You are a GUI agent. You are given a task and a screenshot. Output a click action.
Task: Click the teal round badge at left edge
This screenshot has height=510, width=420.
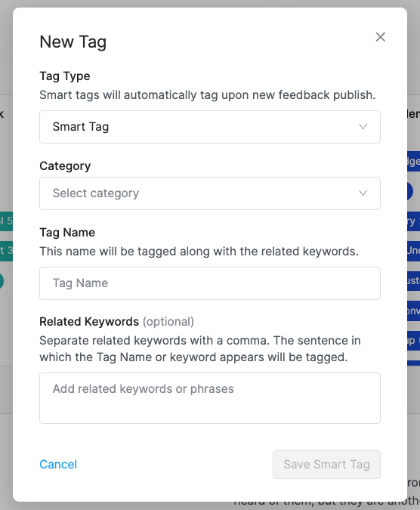pyautogui.click(x=2, y=281)
